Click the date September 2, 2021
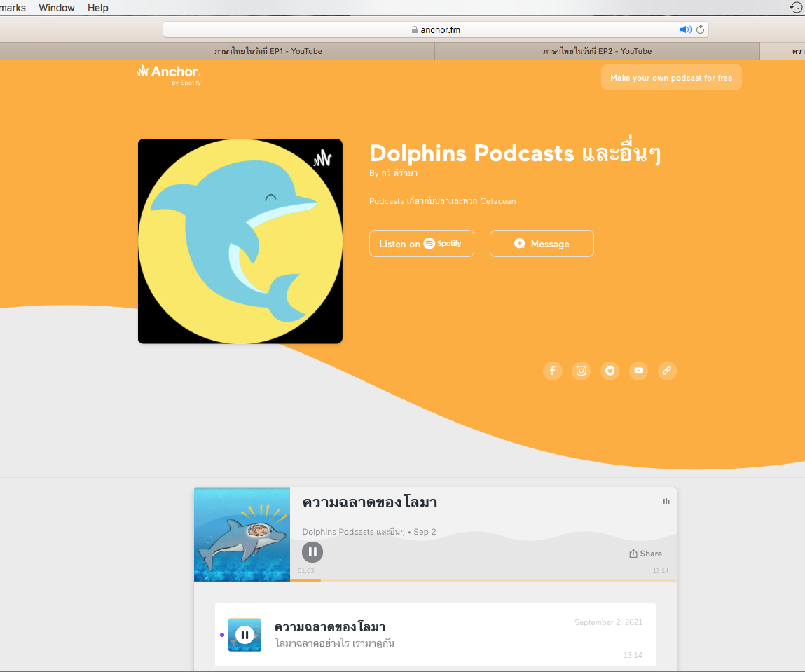 (608, 622)
